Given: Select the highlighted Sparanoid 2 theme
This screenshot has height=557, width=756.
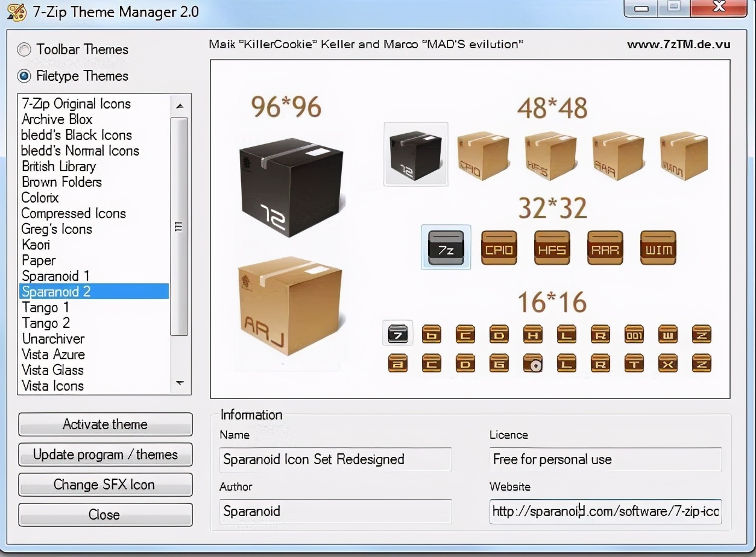Looking at the screenshot, I should pos(94,292).
